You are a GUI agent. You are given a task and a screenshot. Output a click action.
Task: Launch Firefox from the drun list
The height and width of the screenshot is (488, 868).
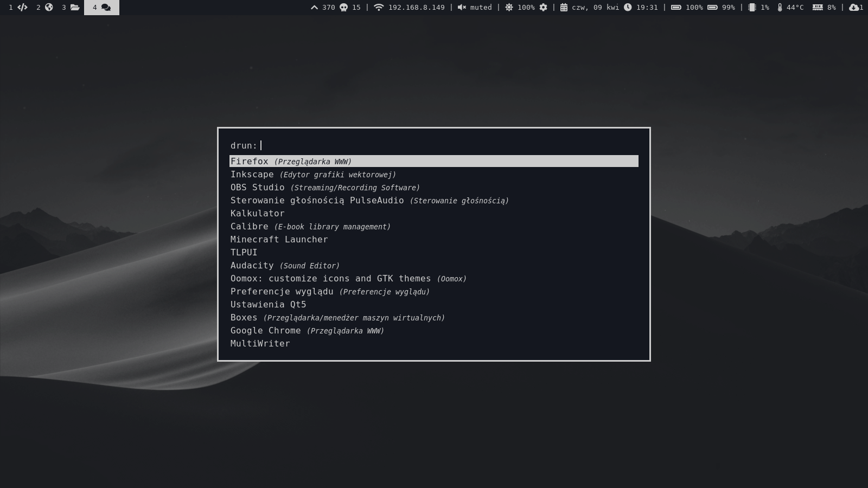434,161
